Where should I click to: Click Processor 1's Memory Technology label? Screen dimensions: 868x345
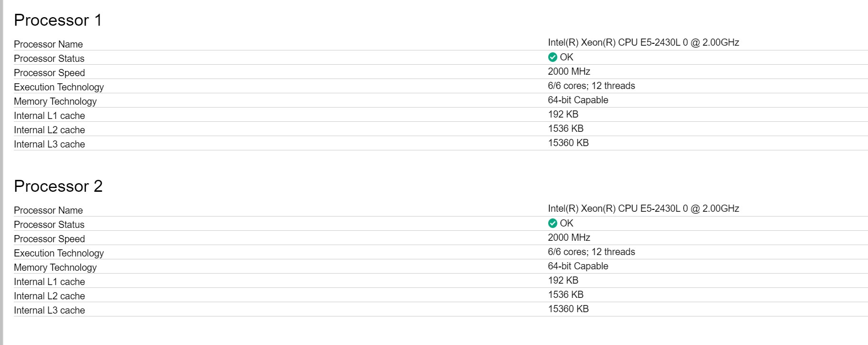[55, 101]
